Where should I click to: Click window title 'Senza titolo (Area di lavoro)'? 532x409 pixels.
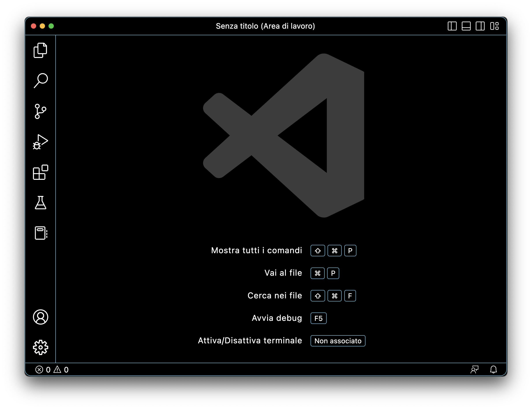(266, 26)
